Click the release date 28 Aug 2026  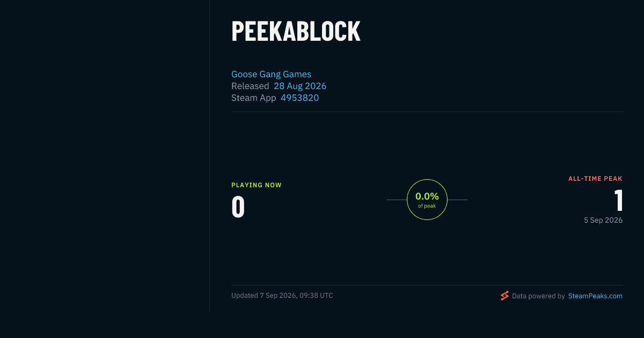click(x=300, y=86)
